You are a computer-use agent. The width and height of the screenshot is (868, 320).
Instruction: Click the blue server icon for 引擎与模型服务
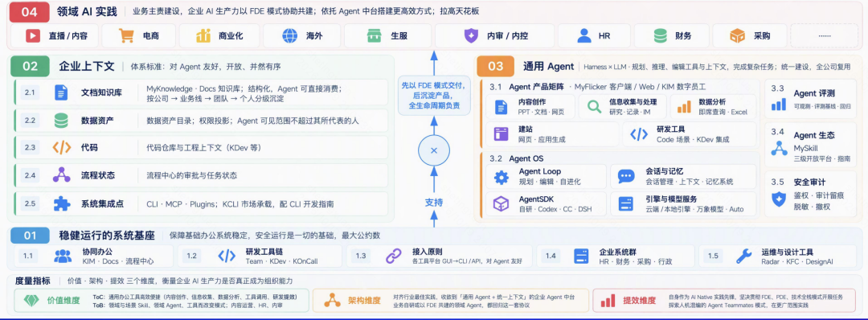[626, 203]
